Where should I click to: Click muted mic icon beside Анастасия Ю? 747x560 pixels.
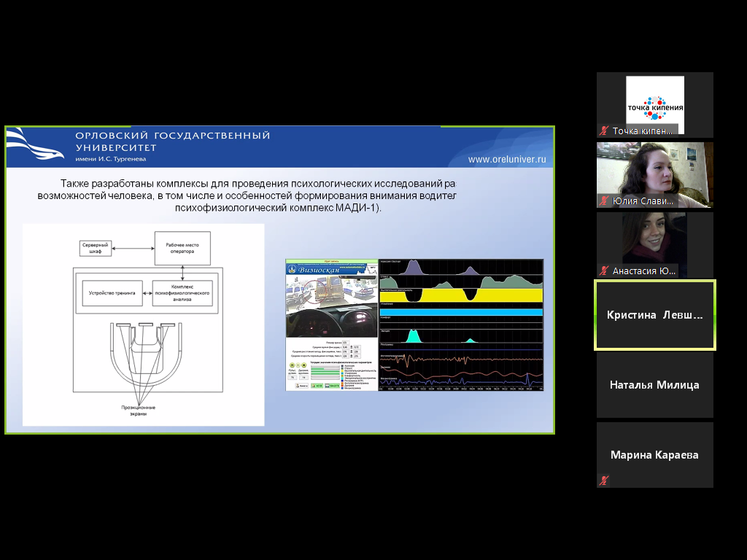point(603,271)
